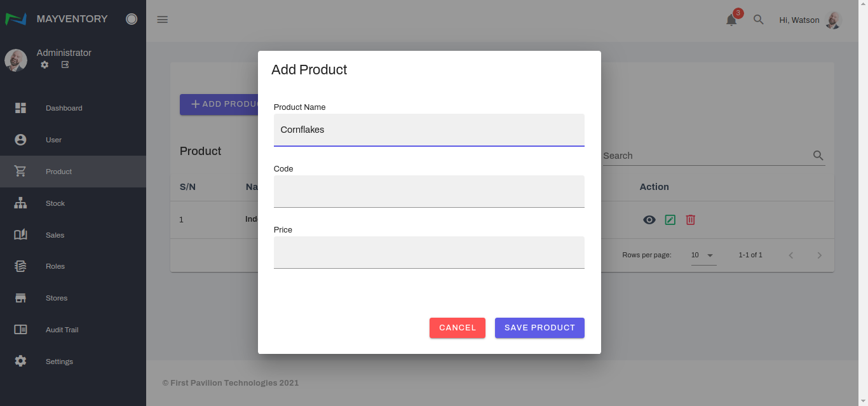Open the Watson user avatar at top right

833,20
